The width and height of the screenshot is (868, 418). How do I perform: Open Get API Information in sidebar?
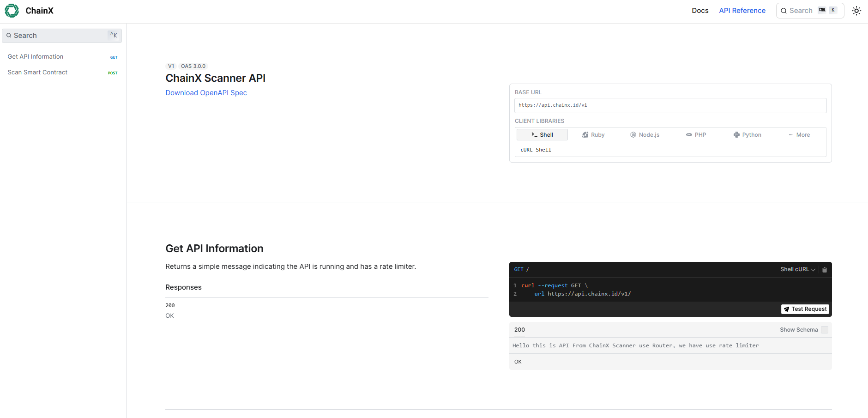[x=36, y=57]
